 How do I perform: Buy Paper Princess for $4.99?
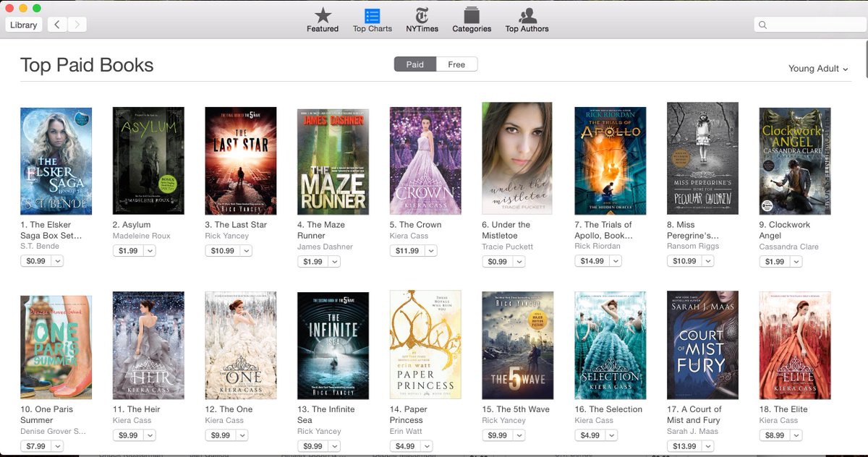(x=405, y=445)
